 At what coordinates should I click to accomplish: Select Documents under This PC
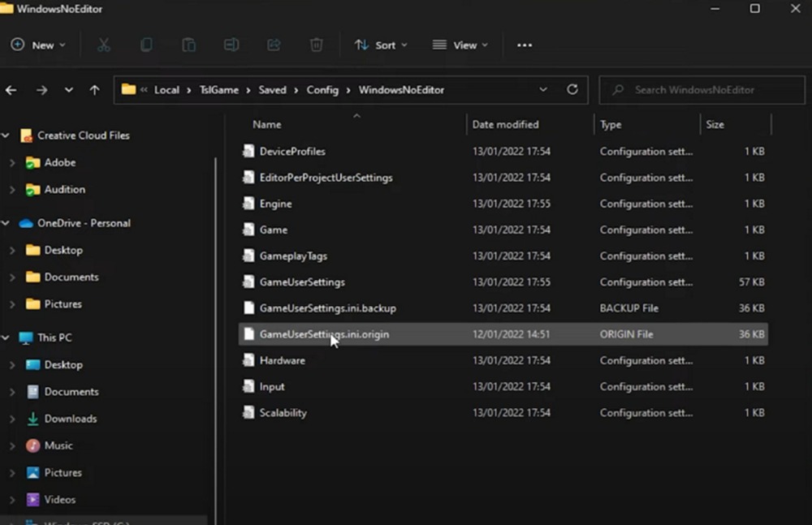63,391
